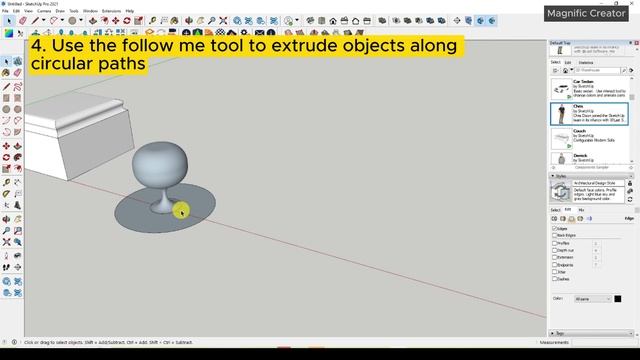Select the Eraser tool in left toolbar

coord(18,73)
